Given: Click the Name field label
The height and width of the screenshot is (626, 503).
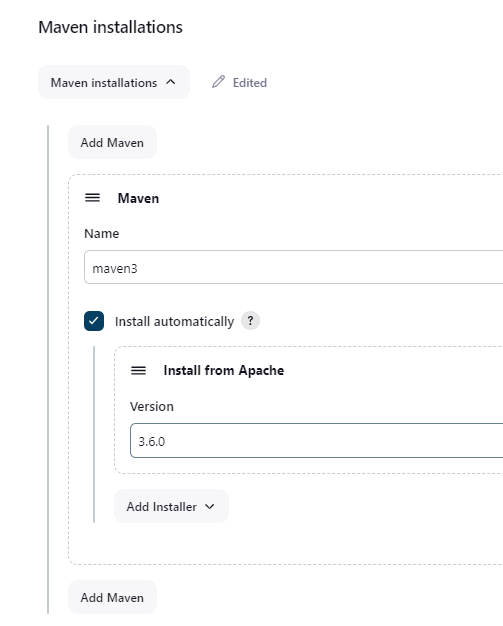Looking at the screenshot, I should tap(101, 234).
